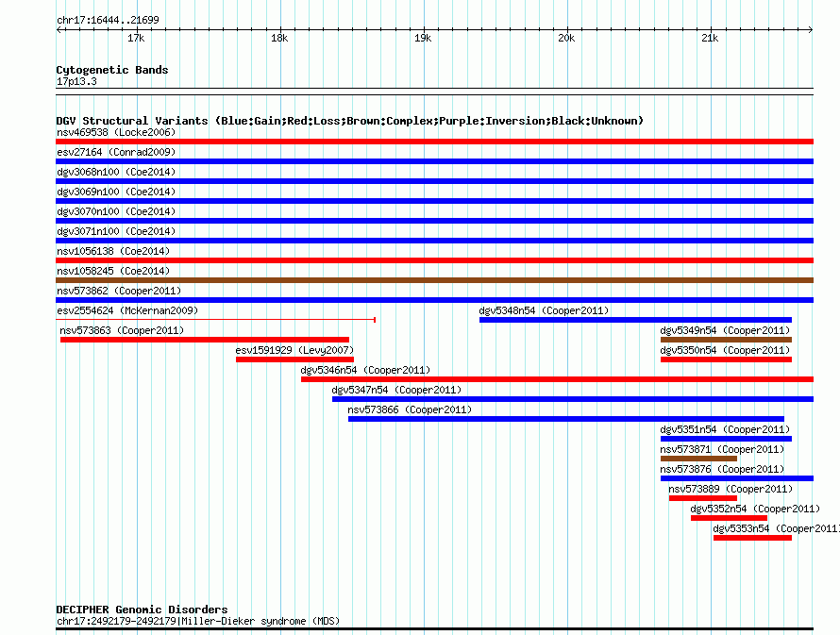840x635 pixels.
Task: Select the brown dgv5349n54 variant bar
Action: [726, 340]
